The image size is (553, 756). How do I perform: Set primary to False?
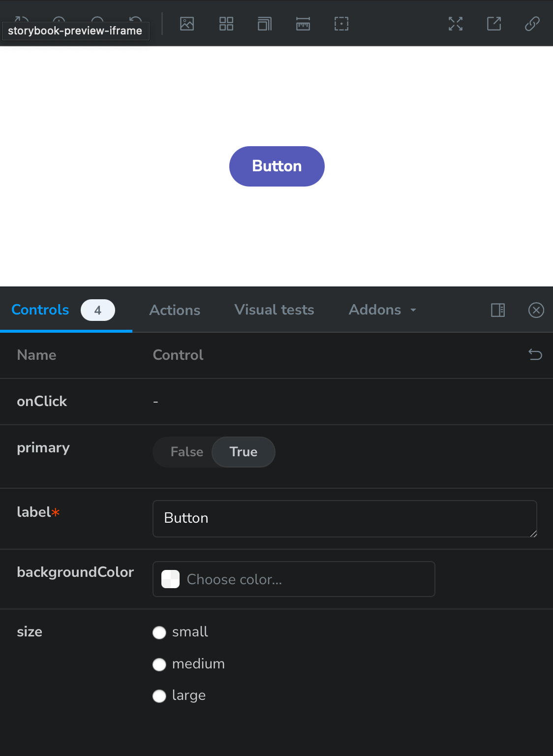pyautogui.click(x=187, y=452)
